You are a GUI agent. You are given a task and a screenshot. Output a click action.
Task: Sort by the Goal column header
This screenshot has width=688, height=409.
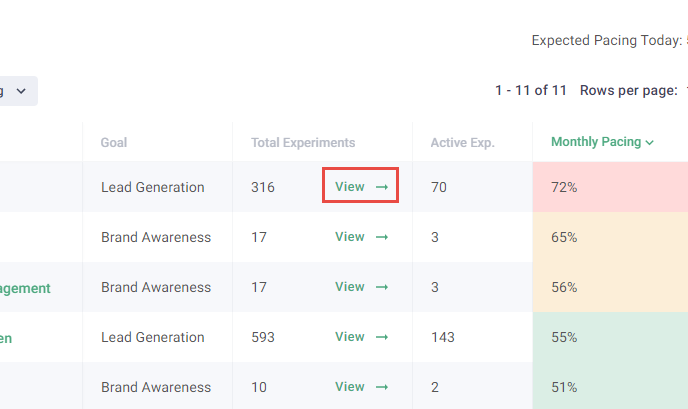point(114,143)
